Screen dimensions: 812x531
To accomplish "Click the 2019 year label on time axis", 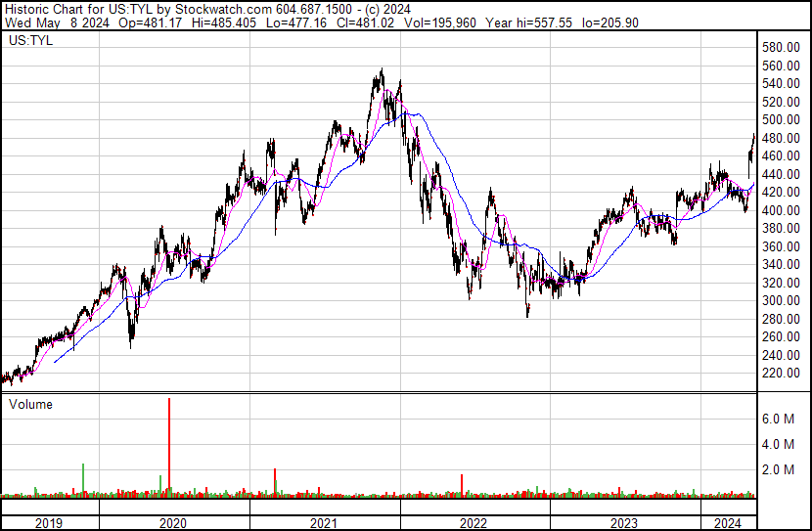I will [x=49, y=523].
